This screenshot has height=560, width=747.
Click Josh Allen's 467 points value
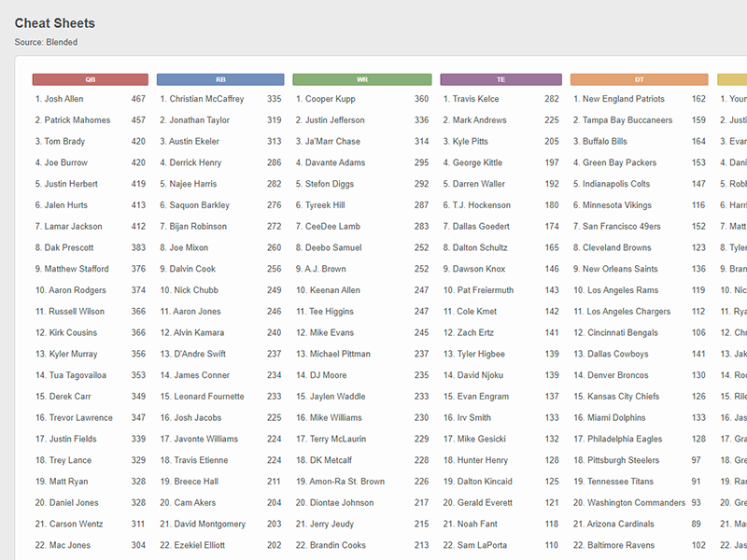click(138, 99)
